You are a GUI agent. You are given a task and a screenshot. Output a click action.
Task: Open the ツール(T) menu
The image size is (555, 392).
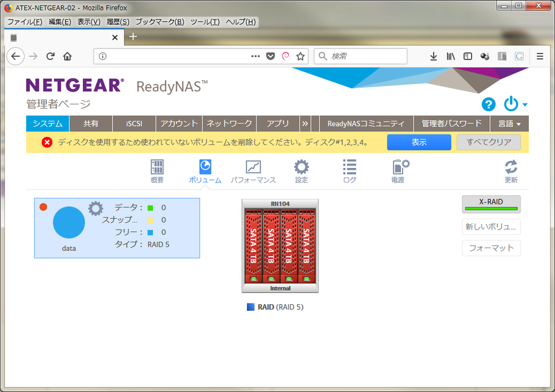205,22
